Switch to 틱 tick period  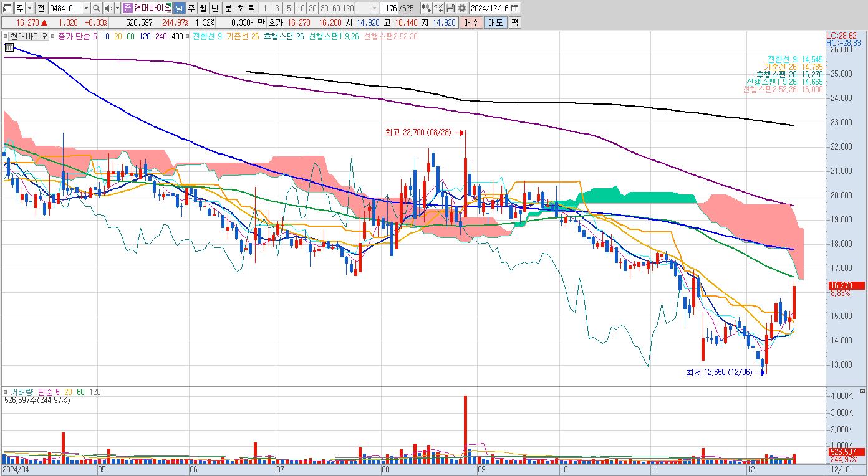click(251, 8)
